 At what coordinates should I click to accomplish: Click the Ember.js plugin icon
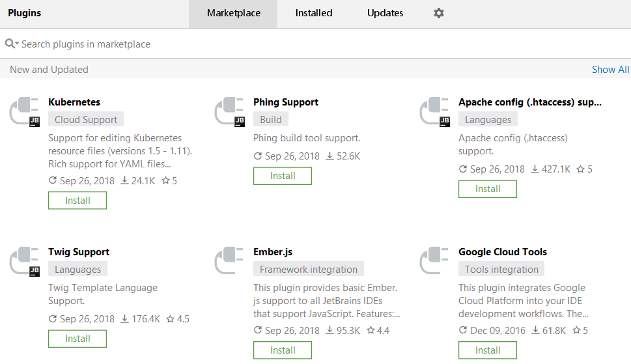[229, 260]
